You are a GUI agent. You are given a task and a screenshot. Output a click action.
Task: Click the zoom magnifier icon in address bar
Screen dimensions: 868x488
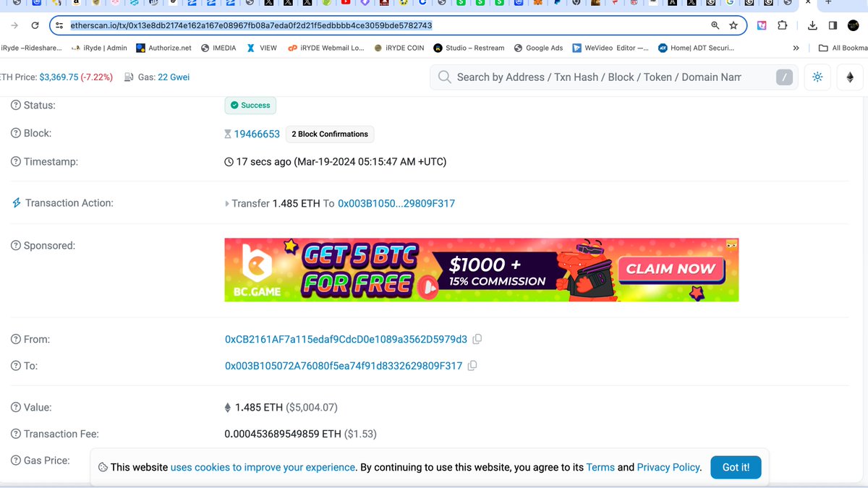[715, 25]
